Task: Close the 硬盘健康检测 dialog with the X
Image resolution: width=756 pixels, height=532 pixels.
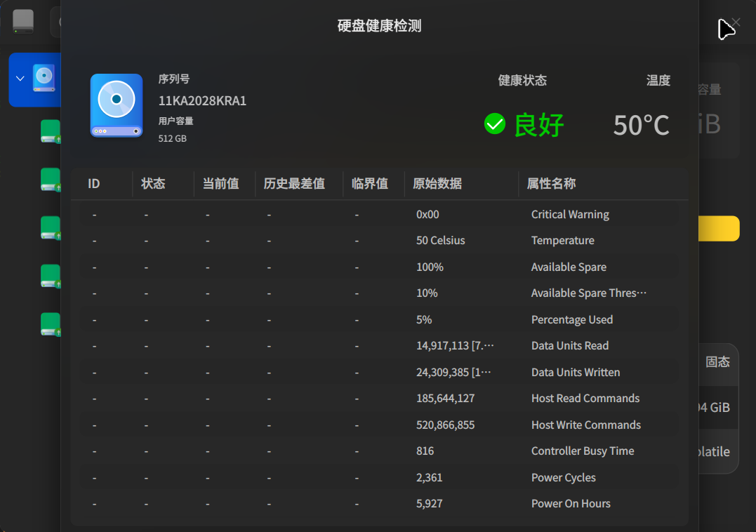Action: pyautogui.click(x=735, y=22)
